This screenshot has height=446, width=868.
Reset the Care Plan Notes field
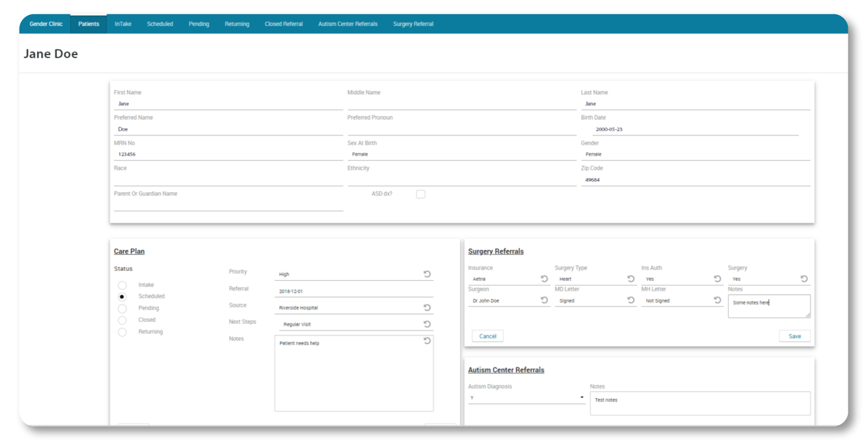point(428,340)
